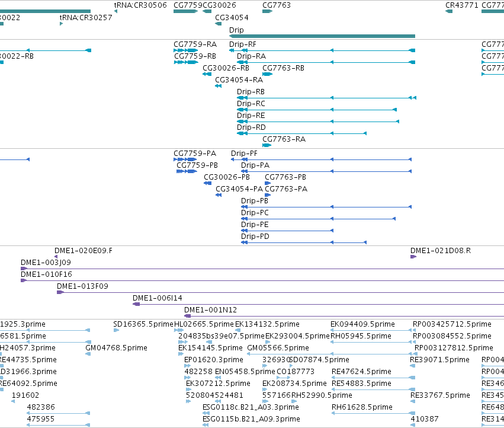Click the DME1-020E09.F clone label
Screen dimensions: 504x428
[x=84, y=251]
